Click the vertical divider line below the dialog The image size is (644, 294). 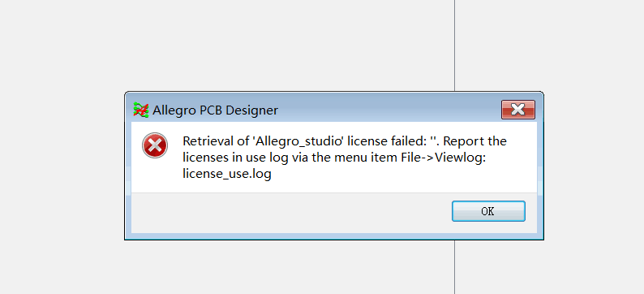click(x=454, y=267)
